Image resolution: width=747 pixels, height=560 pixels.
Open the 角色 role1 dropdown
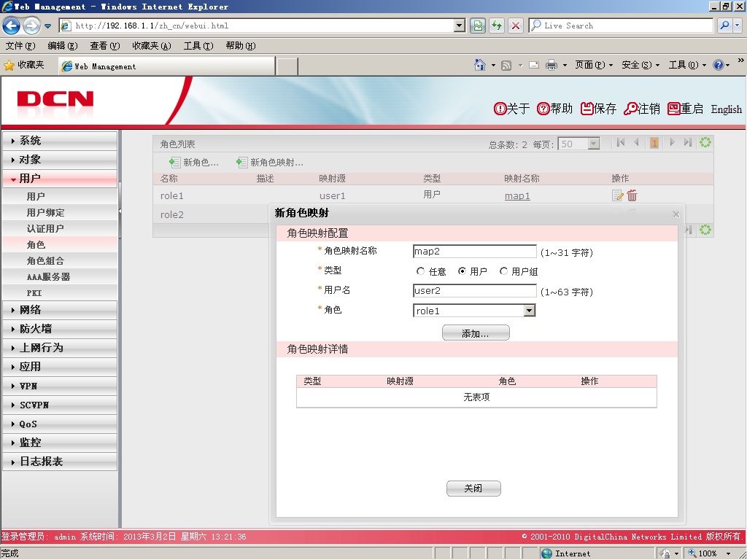[530, 311]
